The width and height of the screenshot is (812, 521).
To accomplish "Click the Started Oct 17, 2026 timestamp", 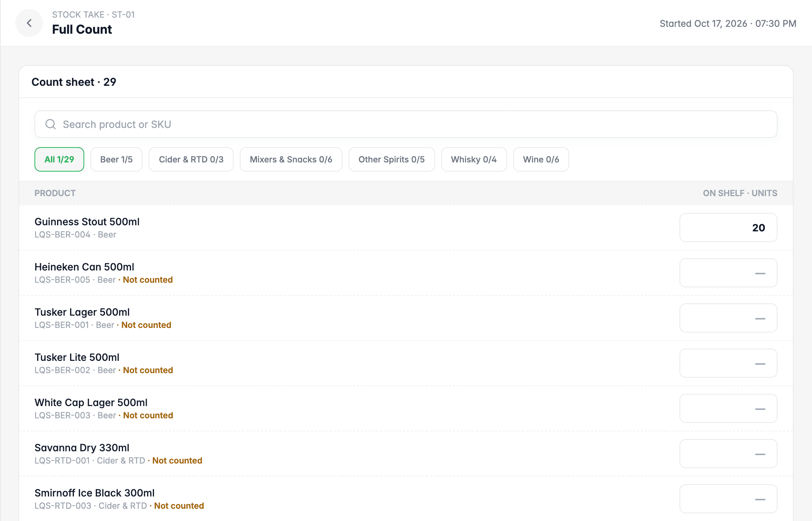I will [x=728, y=24].
